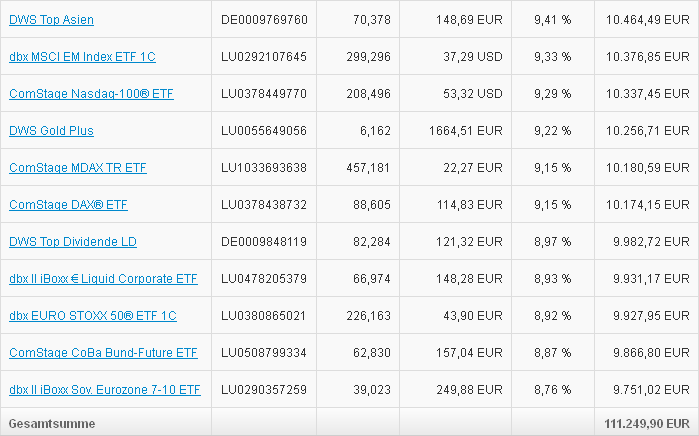Click the price 1664,51 EUR
Viewport: 699px width, 436px height.
tap(466, 131)
